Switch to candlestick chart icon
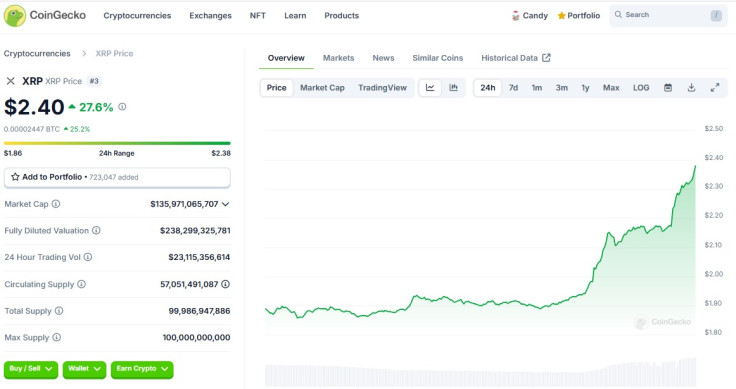Viewport: 736px width, 389px height. 453,88
